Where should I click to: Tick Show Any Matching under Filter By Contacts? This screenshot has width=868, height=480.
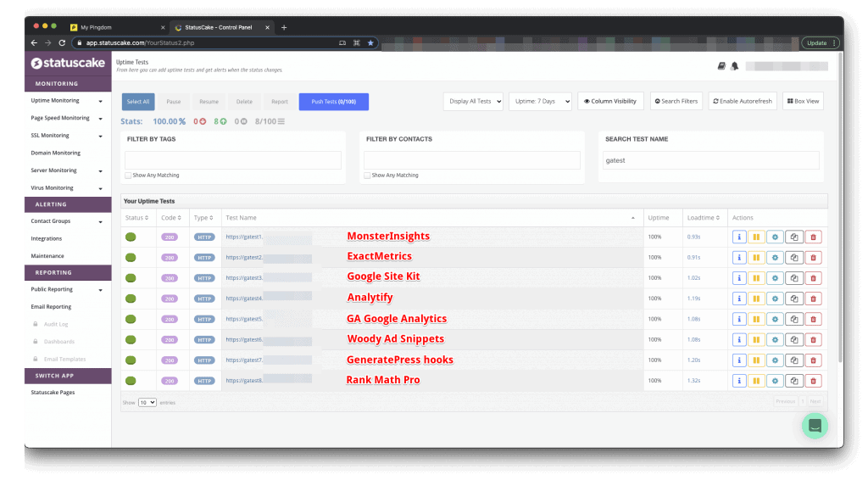click(367, 175)
